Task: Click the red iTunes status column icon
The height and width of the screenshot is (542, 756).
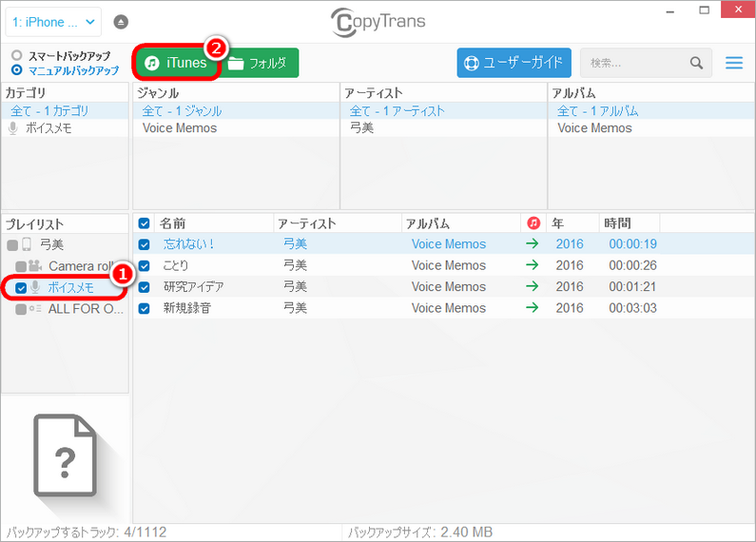Action: click(533, 223)
